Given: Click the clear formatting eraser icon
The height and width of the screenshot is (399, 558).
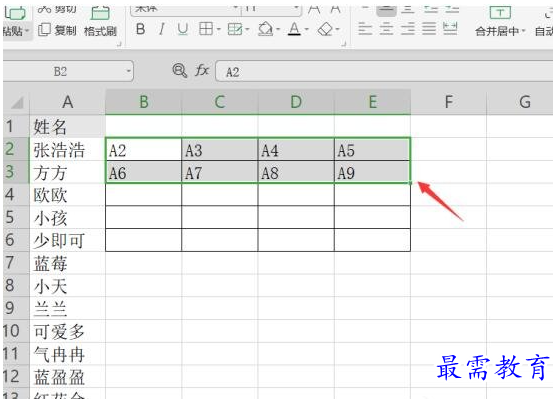Looking at the screenshot, I should tap(325, 29).
